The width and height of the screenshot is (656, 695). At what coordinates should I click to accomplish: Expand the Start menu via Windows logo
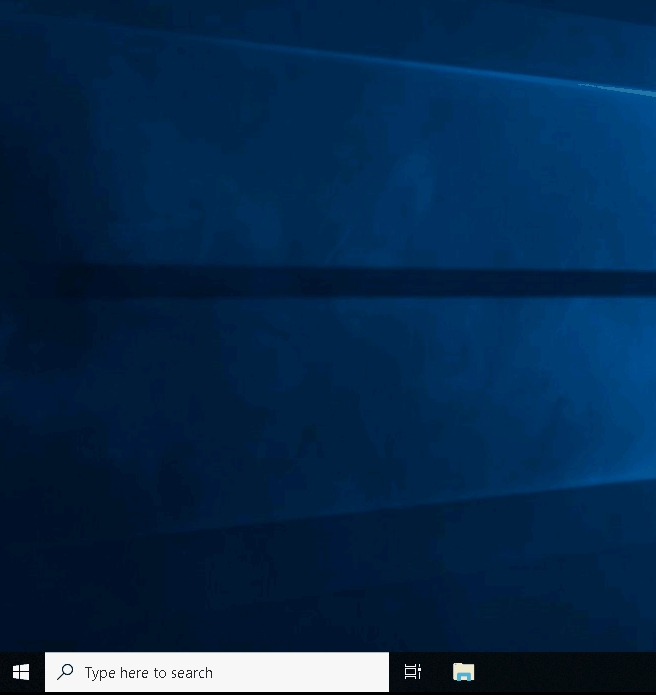click(x=21, y=673)
